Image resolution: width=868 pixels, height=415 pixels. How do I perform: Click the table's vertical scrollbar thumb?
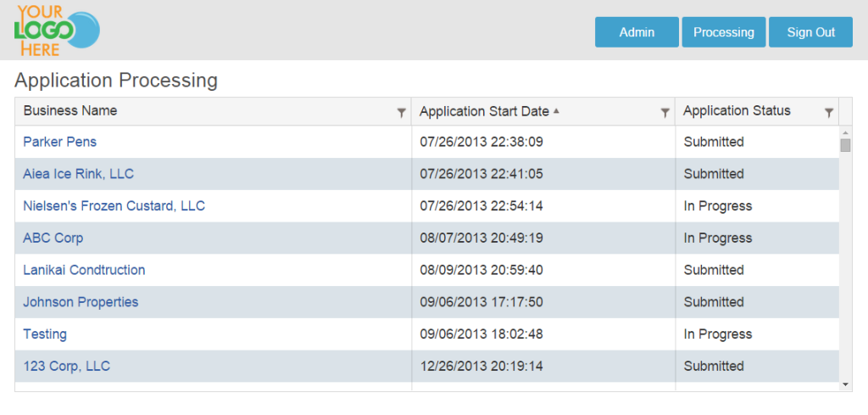845,145
